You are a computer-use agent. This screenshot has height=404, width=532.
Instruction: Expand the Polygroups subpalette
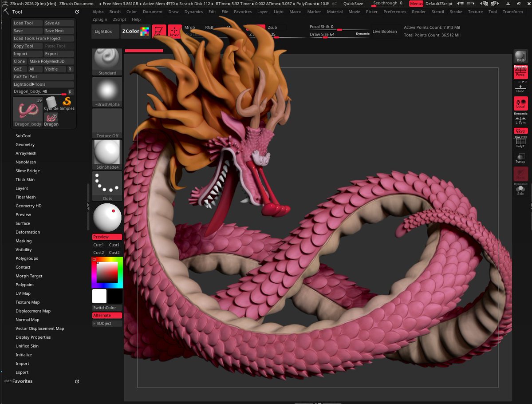click(27, 258)
